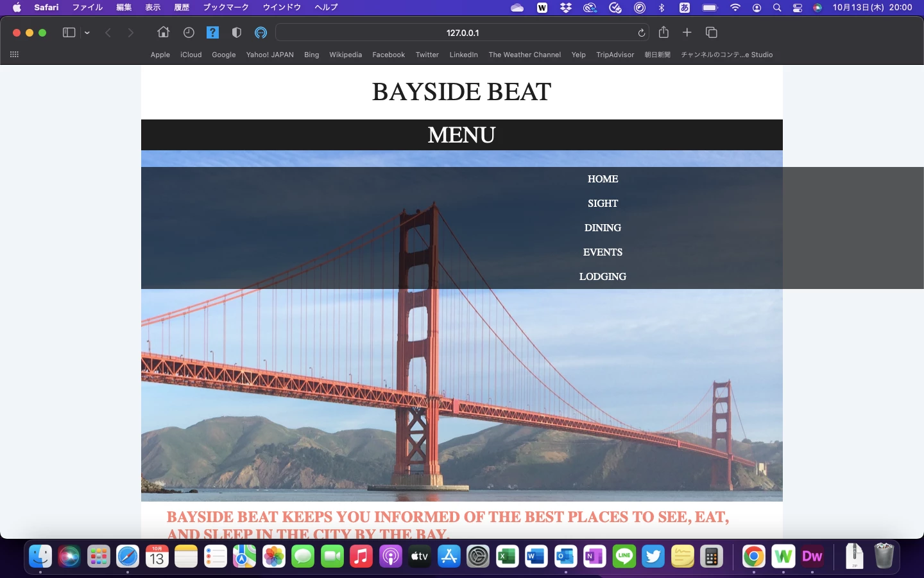Screen dimensions: 924x578
Task: Open the Dropbox menu bar icon
Action: (x=566, y=8)
